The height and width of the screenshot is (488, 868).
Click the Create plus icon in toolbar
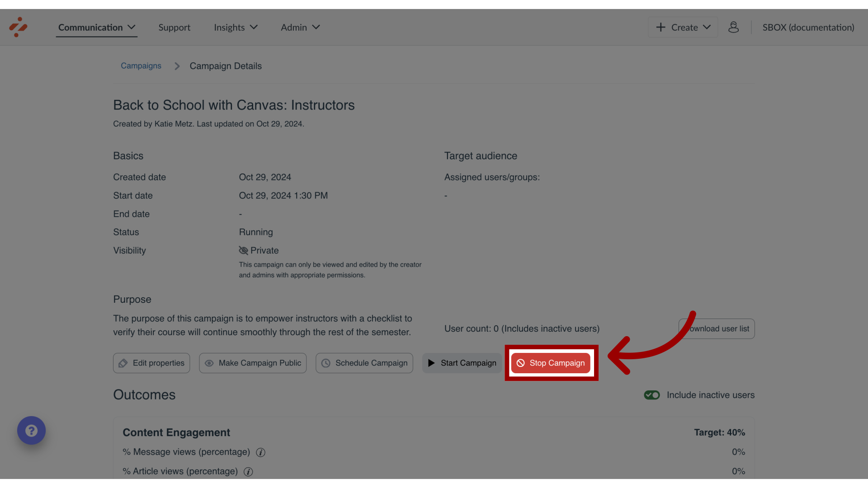[660, 27]
